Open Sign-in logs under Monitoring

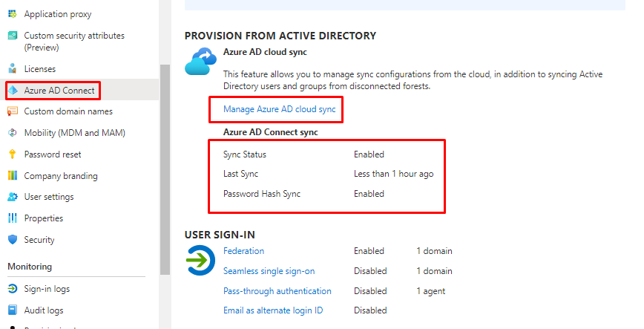47,289
